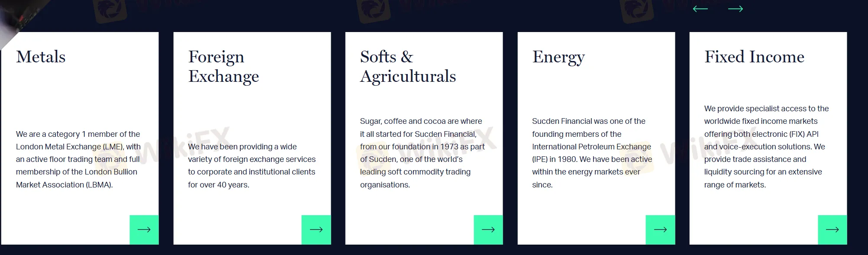
Task: Select the Energy card title
Action: click(x=558, y=58)
